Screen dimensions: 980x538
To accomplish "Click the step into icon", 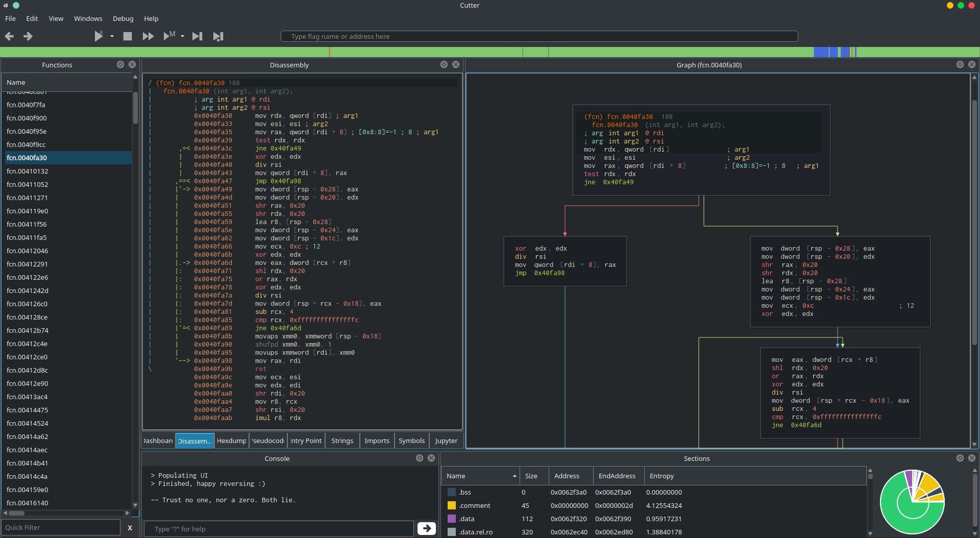I will (x=197, y=36).
